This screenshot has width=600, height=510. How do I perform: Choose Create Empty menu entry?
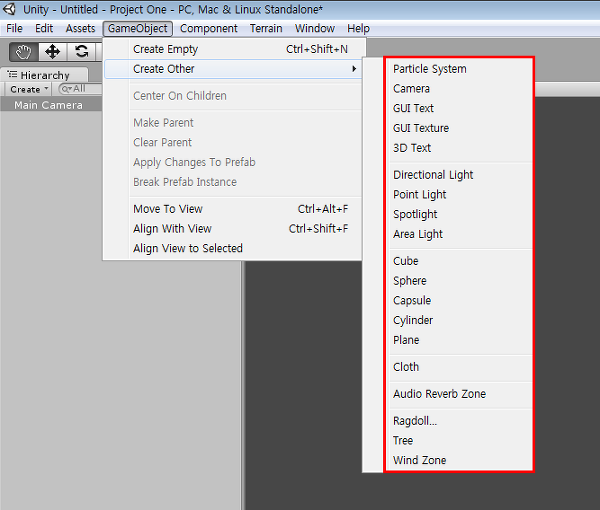point(233,49)
